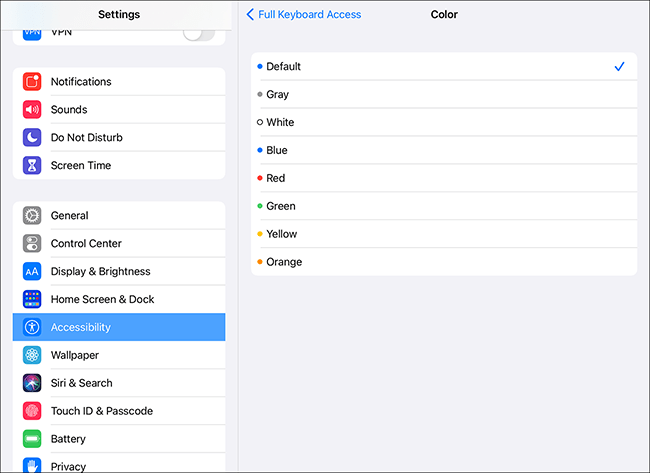Select the Gray color option

(x=443, y=95)
